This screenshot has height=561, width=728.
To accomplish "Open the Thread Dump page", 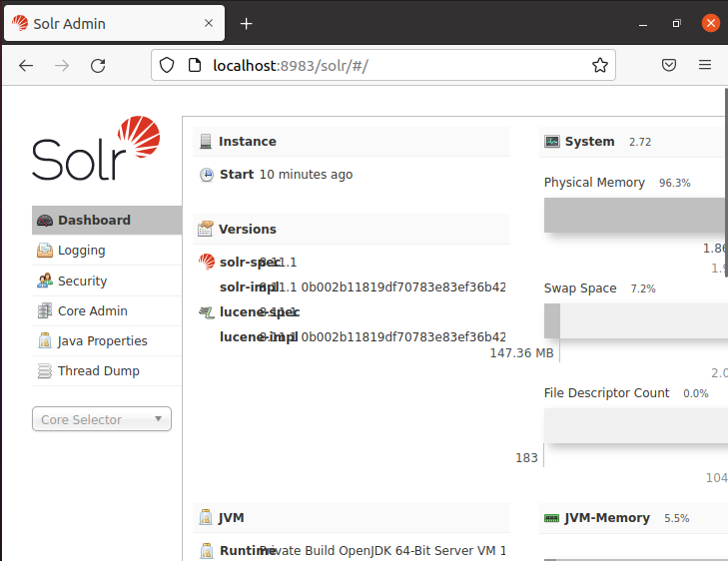I will [107, 371].
